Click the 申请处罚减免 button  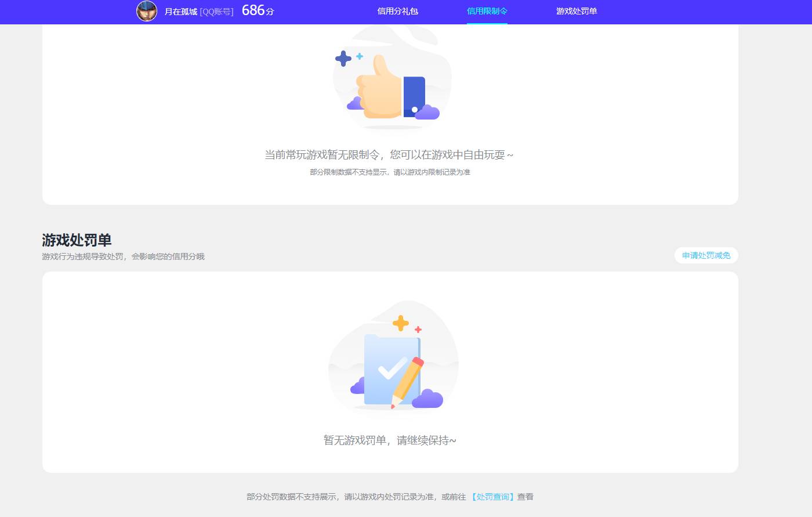706,255
